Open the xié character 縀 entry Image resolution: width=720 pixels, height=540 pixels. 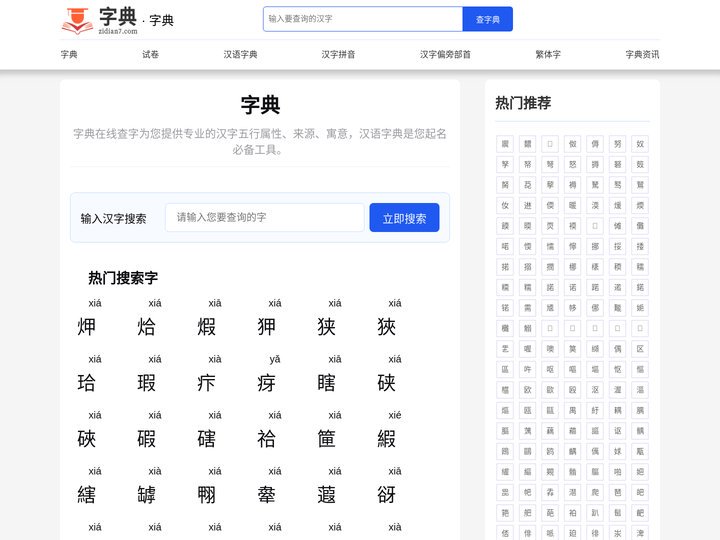[387, 439]
